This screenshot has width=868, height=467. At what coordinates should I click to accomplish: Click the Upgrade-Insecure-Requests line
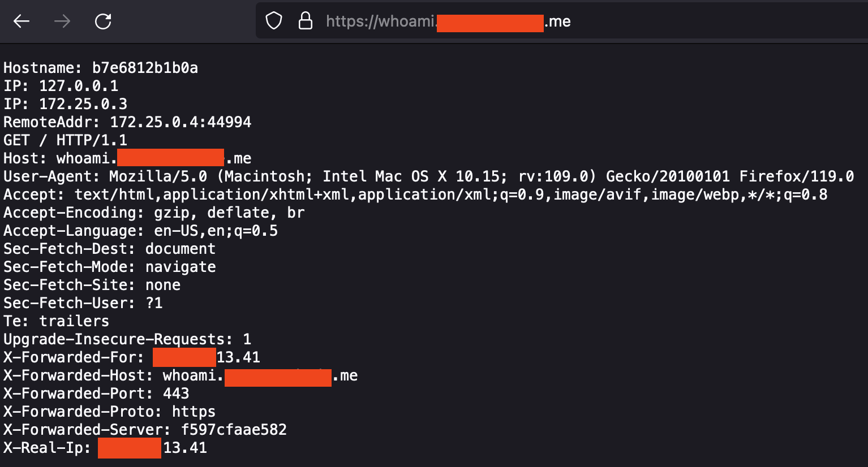pos(127,339)
